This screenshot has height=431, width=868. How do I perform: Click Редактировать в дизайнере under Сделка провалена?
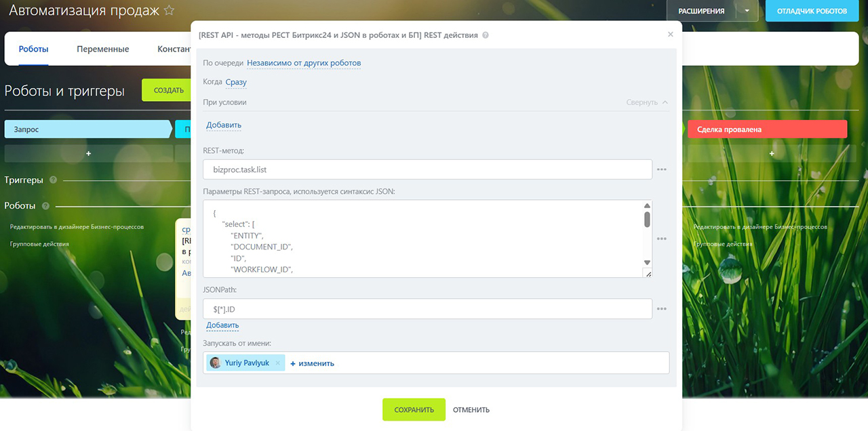760,227
